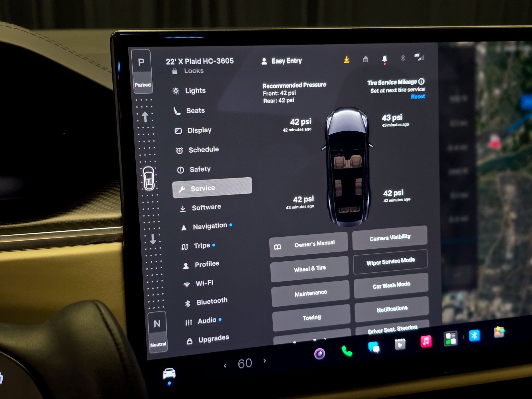Open the notifications bell icon
Image resolution: width=532 pixels, height=399 pixels.
(x=384, y=59)
